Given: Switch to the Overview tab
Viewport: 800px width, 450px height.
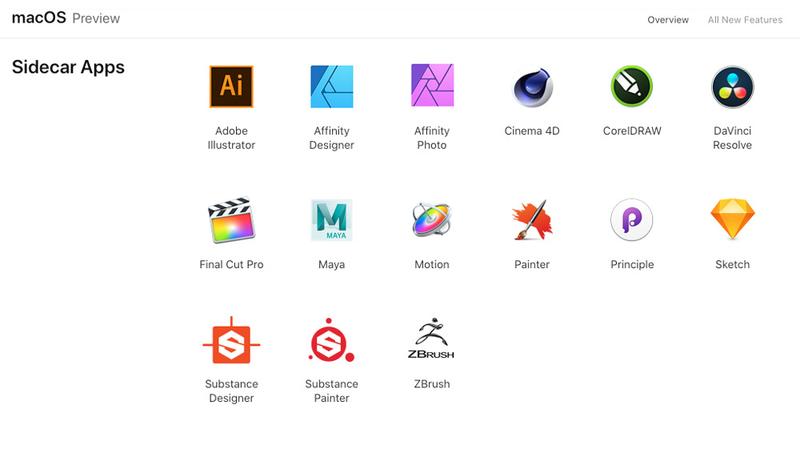Looking at the screenshot, I should (668, 20).
